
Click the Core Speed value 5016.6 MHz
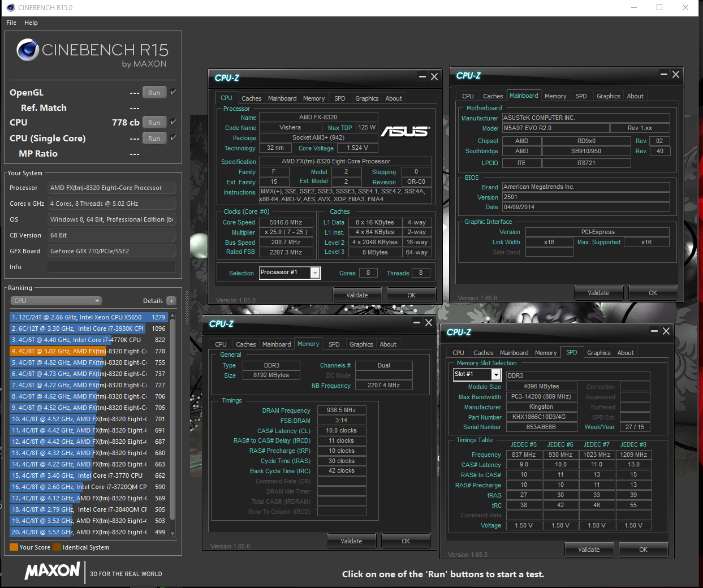(286, 223)
